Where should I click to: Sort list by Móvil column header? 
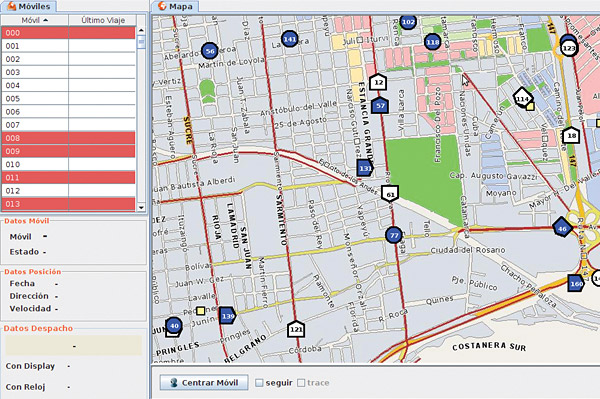click(x=35, y=20)
